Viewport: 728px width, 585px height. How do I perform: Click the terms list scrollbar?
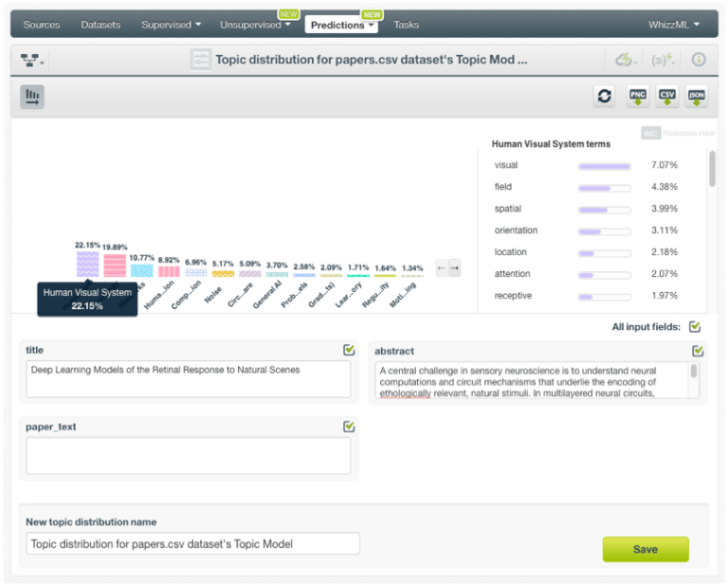(x=712, y=169)
